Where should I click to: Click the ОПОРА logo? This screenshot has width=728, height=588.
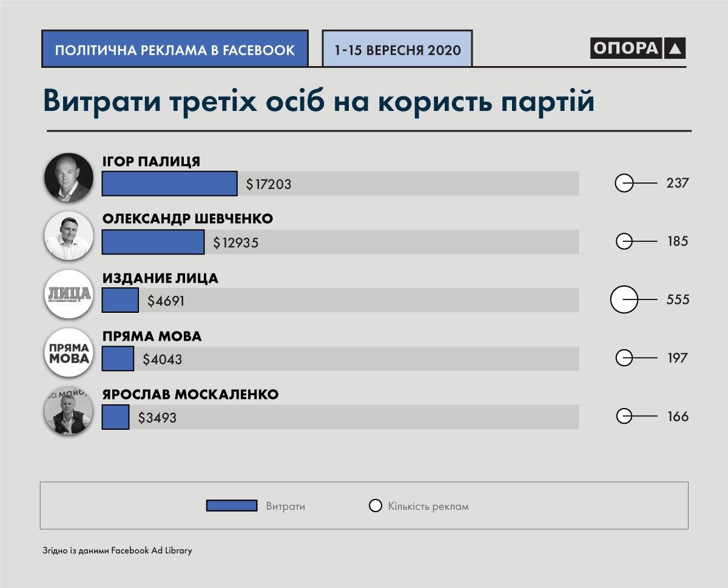pos(638,48)
